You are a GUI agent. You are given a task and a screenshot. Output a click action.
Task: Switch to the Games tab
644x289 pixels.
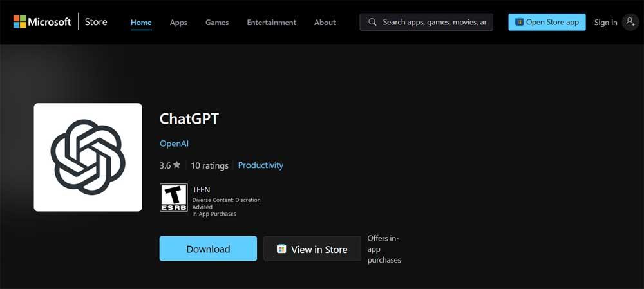coord(217,23)
